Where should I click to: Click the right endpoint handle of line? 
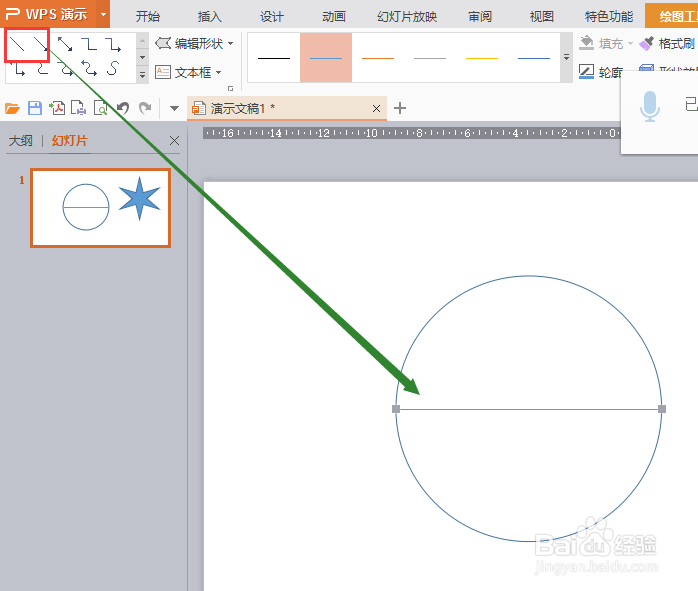tap(662, 409)
